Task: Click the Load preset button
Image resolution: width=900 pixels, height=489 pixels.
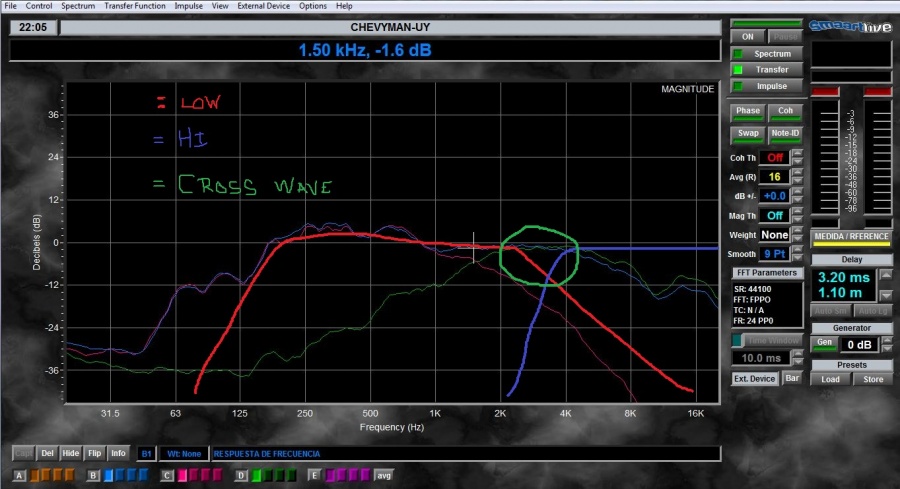Action: click(830, 379)
